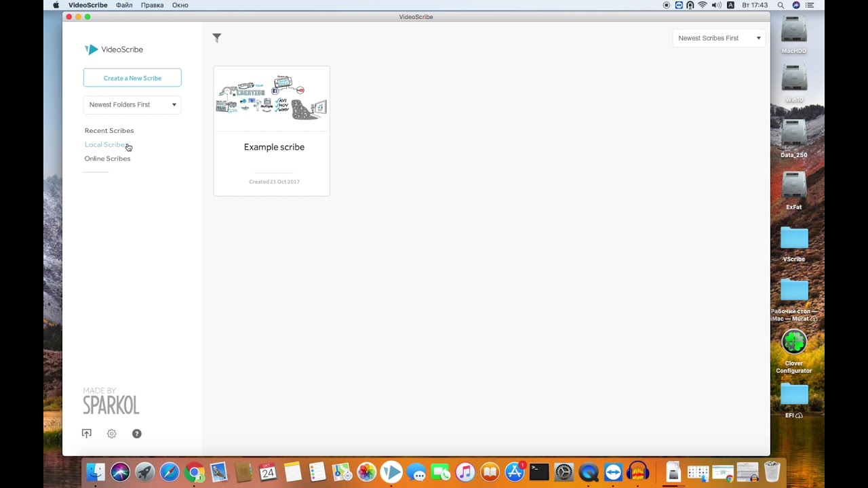Open Google Chrome in dock

(195, 472)
